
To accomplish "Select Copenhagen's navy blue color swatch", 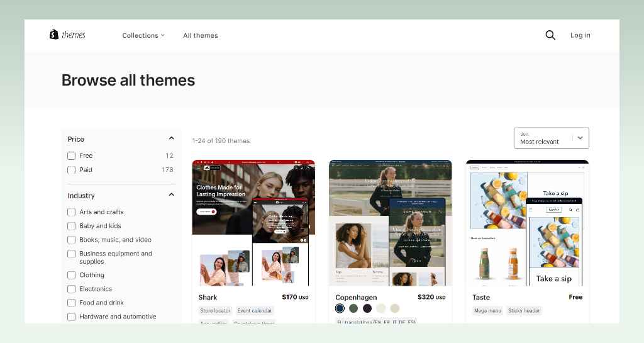I will tap(340, 308).
